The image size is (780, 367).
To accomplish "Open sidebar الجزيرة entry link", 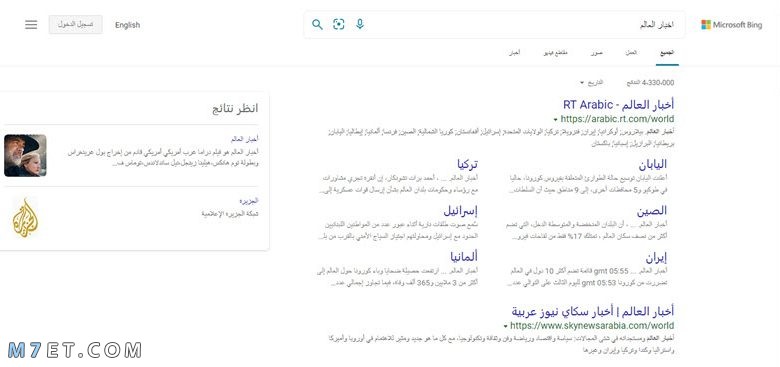I will [249, 201].
